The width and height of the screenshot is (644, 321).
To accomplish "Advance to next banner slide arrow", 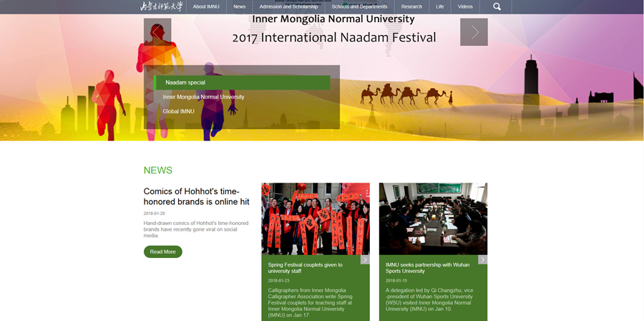I will coord(474,32).
